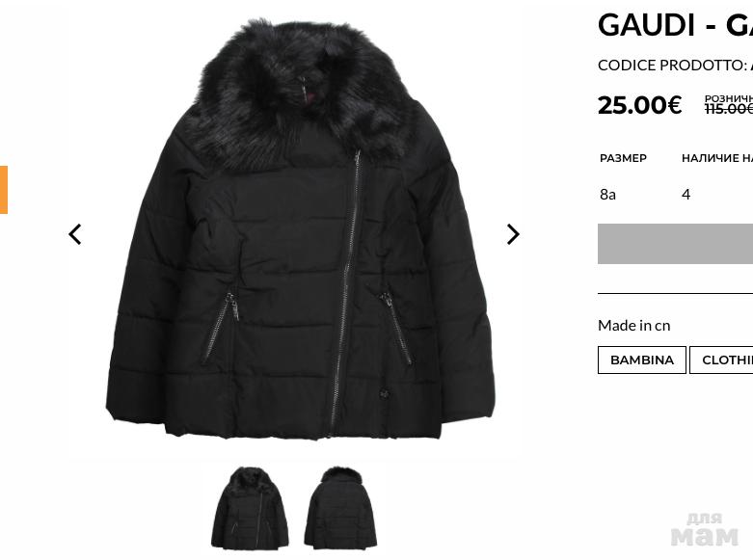The height and width of the screenshot is (560, 753).
Task: Select the back view jacket thumbnail
Action: [341, 508]
